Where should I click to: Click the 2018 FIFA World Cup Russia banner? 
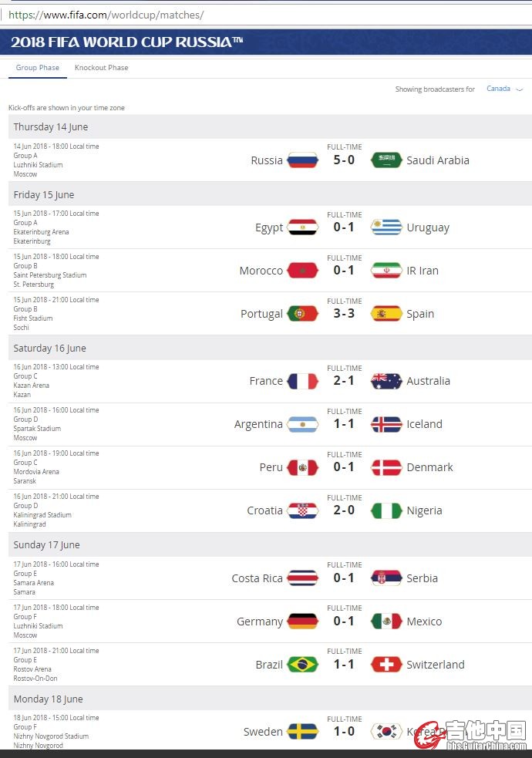click(x=266, y=42)
